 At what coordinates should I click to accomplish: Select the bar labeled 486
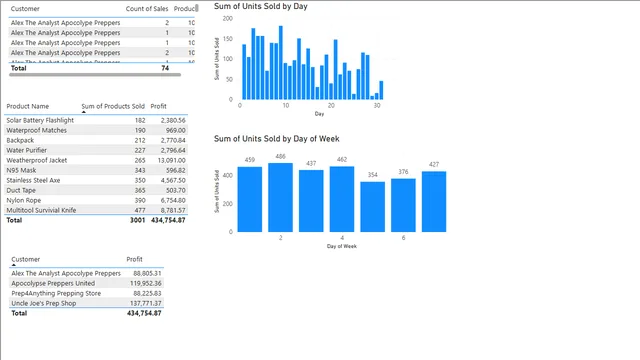tap(280, 198)
